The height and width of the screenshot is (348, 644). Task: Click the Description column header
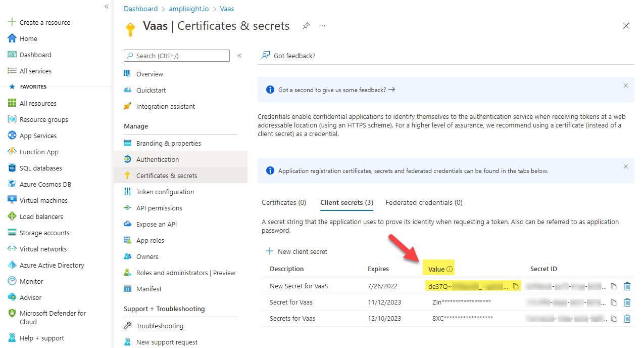pos(287,269)
